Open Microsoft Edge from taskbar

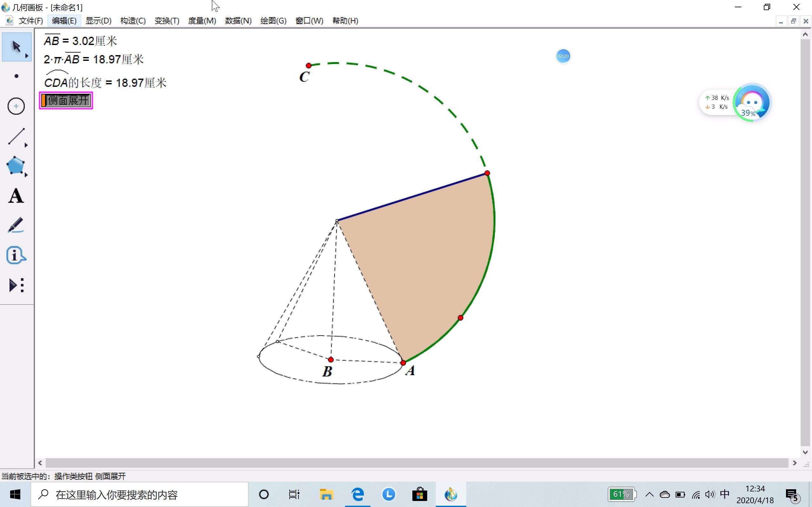coord(358,495)
